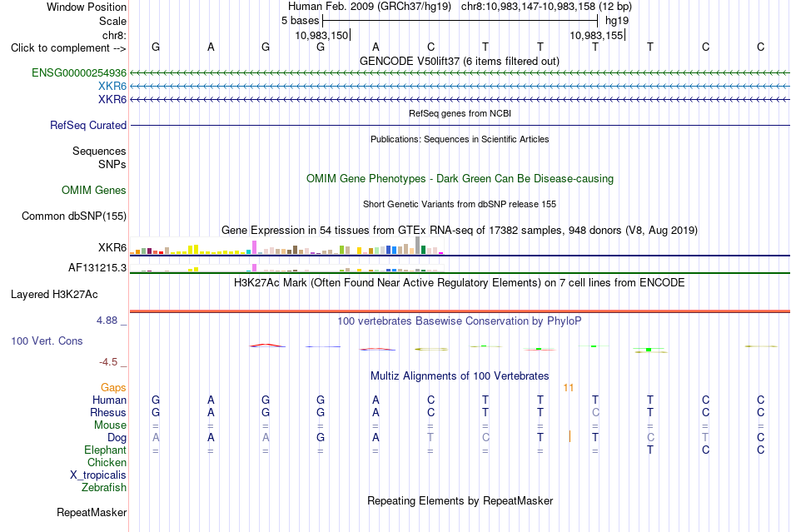Click the Common dbSNP(155) label

pos(74,216)
